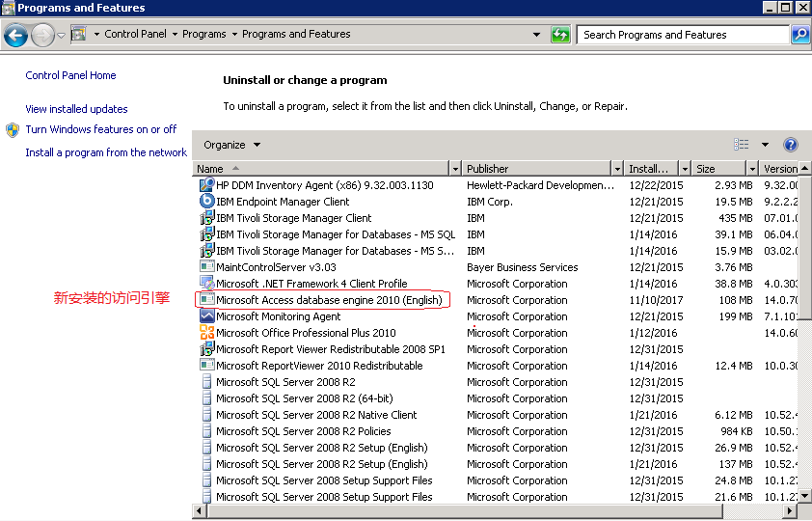Click the '11/10/2017' install date cell
The width and height of the screenshot is (812, 521).
(x=656, y=300)
